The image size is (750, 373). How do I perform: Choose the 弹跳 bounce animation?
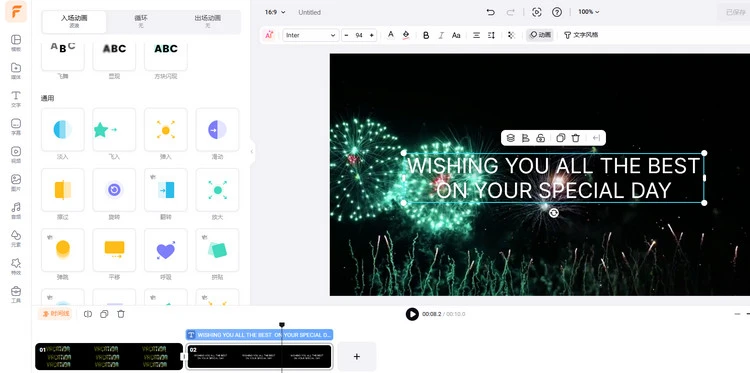pyautogui.click(x=63, y=250)
